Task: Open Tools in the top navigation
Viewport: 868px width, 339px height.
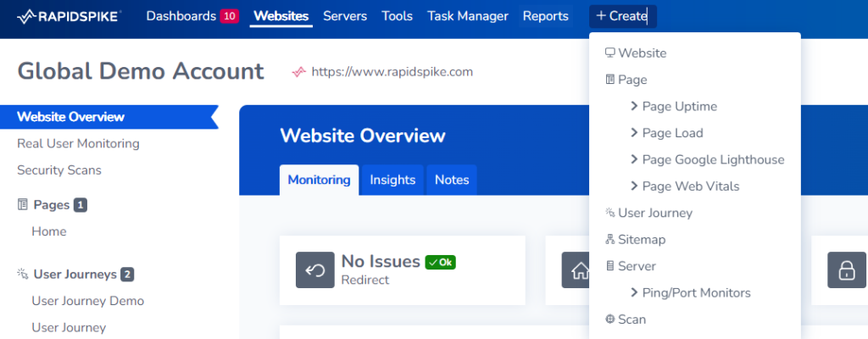Action: pos(397,16)
